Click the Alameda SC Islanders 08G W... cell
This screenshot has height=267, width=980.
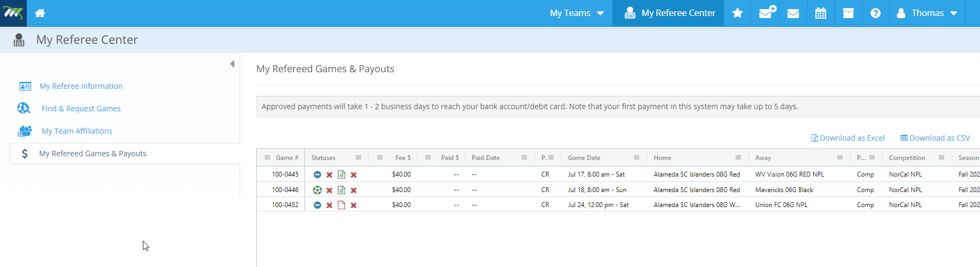tap(696, 205)
